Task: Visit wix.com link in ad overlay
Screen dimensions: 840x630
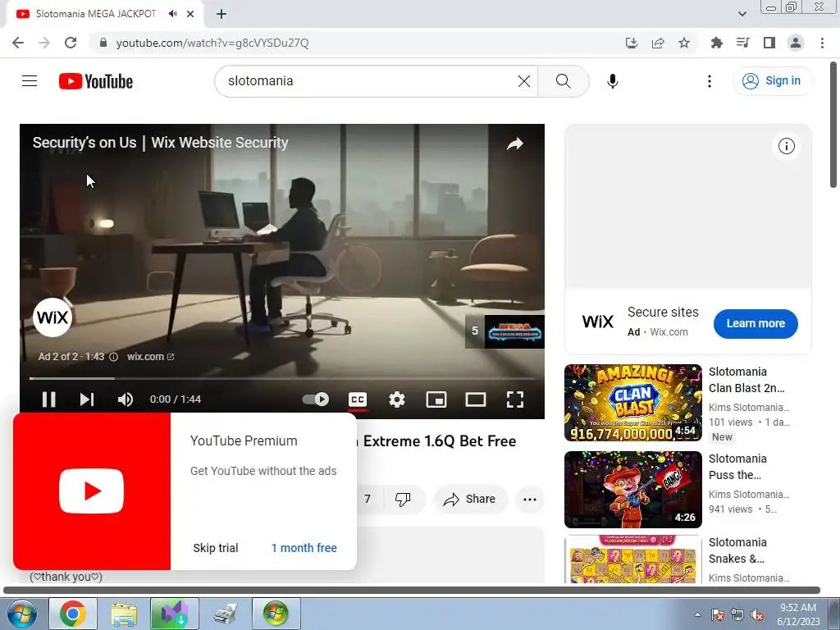Action: pos(150,356)
